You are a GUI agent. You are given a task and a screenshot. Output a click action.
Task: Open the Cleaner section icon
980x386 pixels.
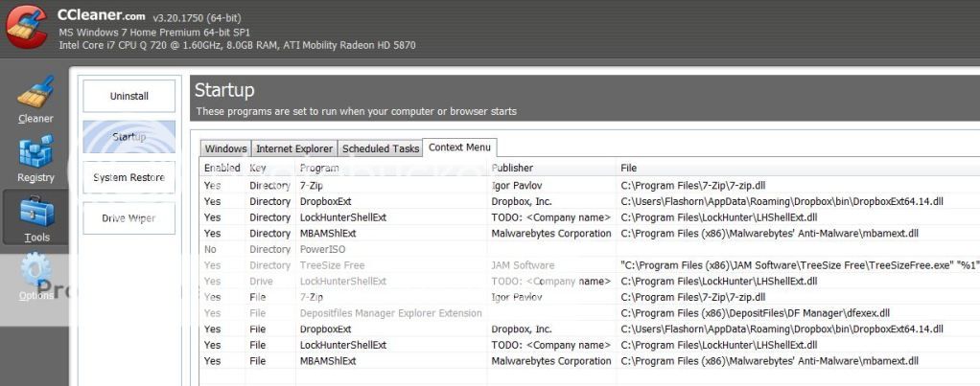click(35, 93)
